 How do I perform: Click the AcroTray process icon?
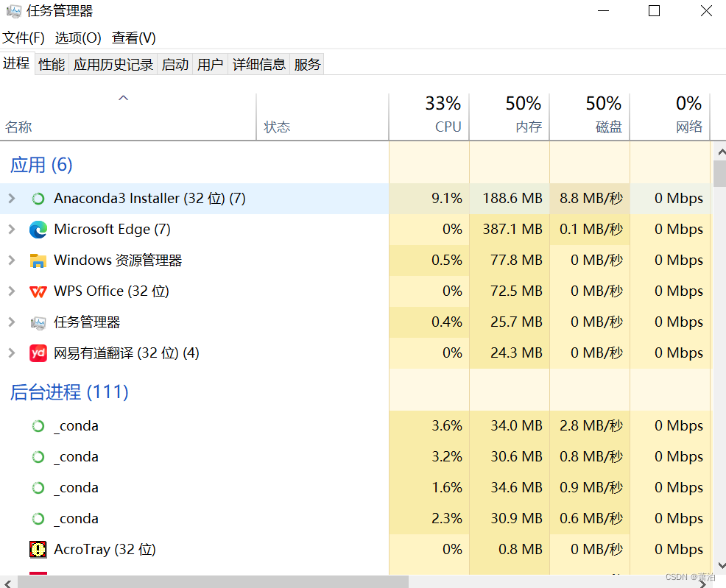[x=38, y=550]
